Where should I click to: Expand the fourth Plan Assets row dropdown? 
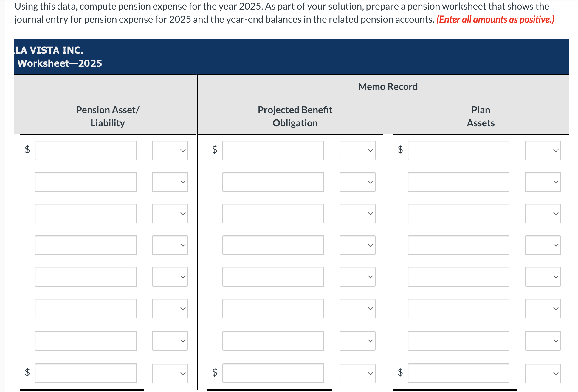(x=543, y=245)
